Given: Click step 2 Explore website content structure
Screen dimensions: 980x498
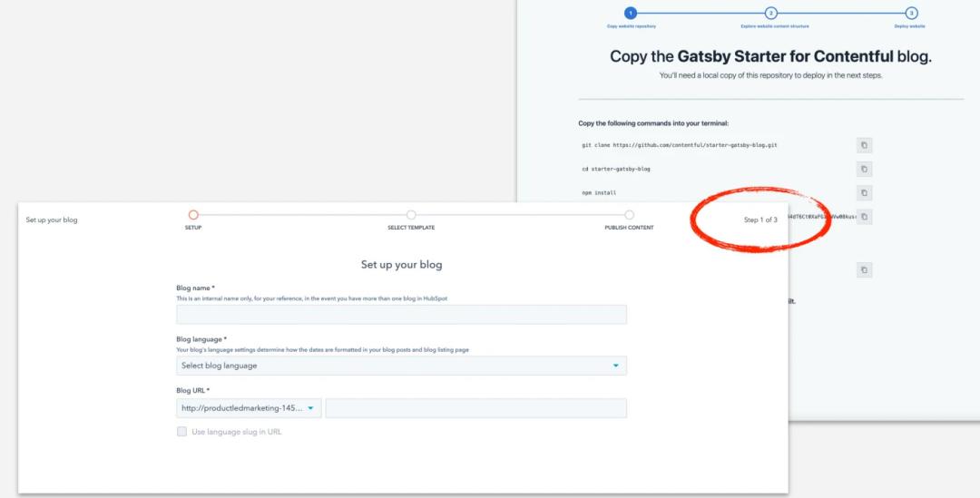Looking at the screenshot, I should pos(770,13).
